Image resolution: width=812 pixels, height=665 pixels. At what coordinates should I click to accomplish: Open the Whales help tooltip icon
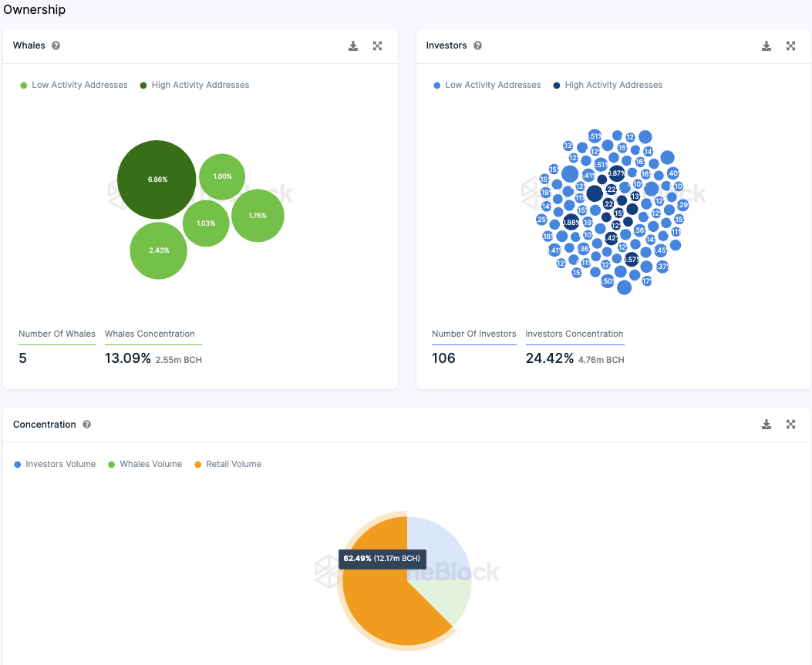[x=56, y=45]
